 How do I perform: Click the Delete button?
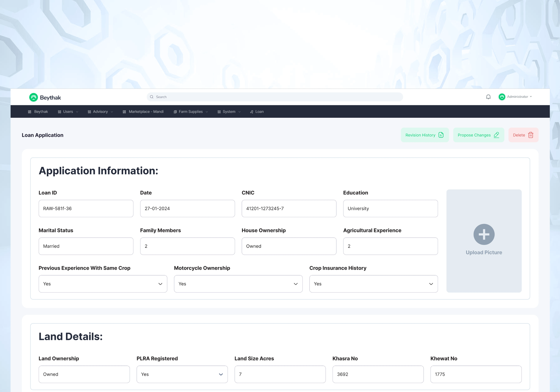(x=523, y=135)
